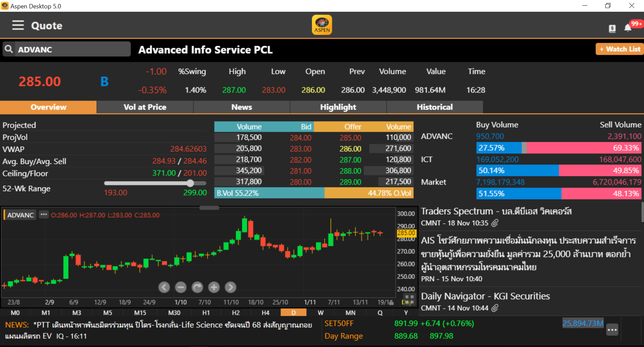This screenshot has height=347, width=644.
Task: Select the Overview tab
Action: 48,107
